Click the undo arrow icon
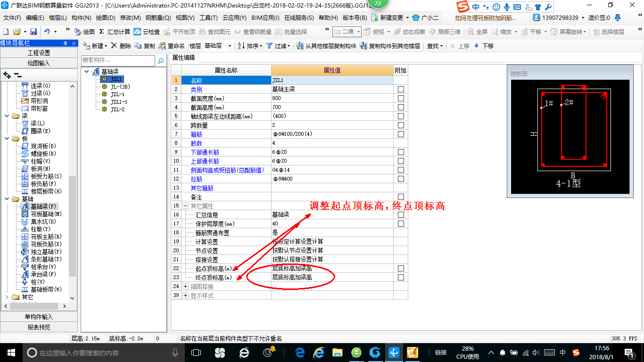 tap(47, 32)
